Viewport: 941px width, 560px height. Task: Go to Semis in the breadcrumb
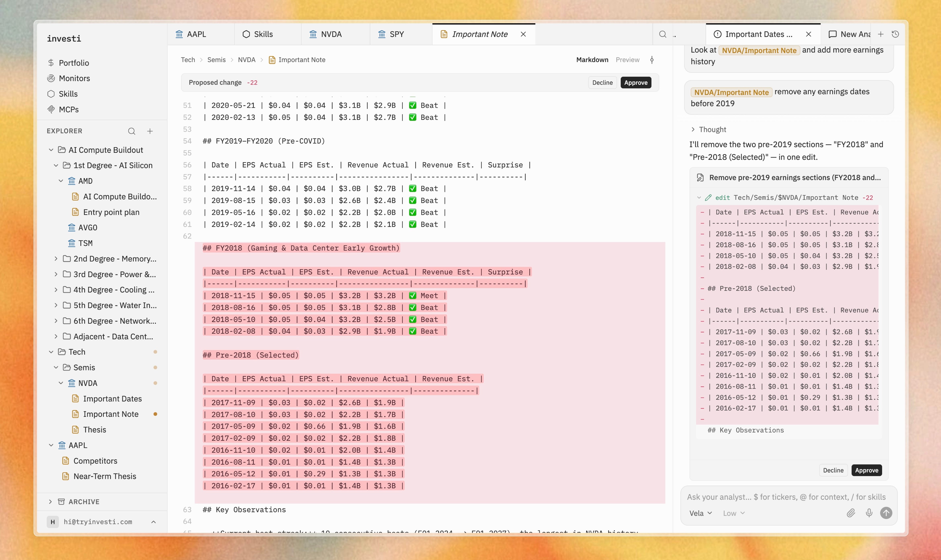tap(216, 60)
